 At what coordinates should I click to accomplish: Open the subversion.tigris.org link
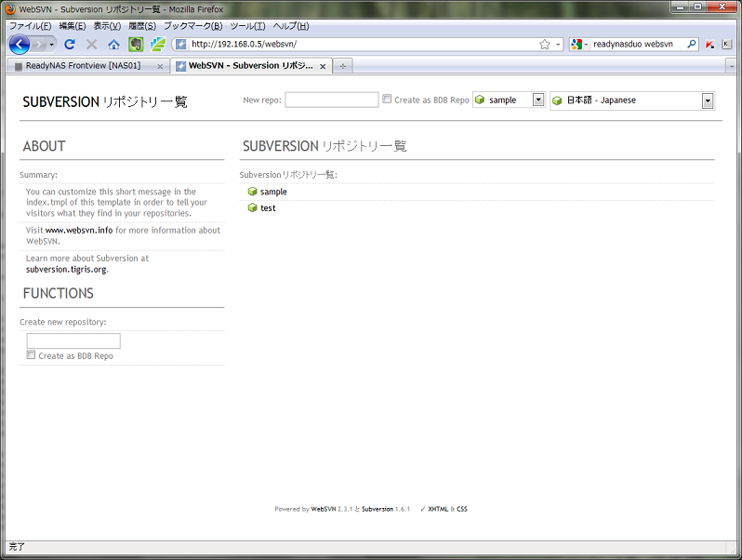(66, 270)
